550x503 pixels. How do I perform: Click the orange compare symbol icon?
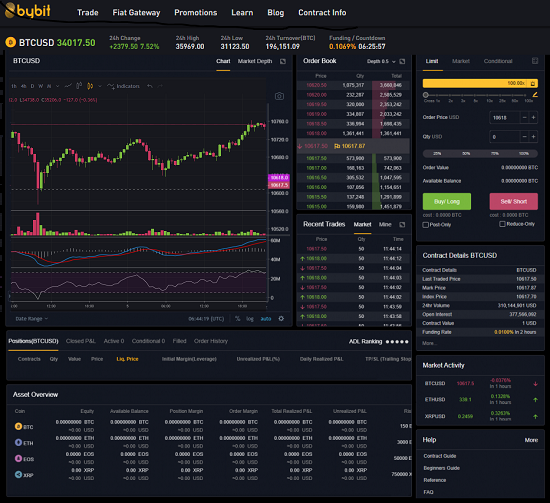90,86
